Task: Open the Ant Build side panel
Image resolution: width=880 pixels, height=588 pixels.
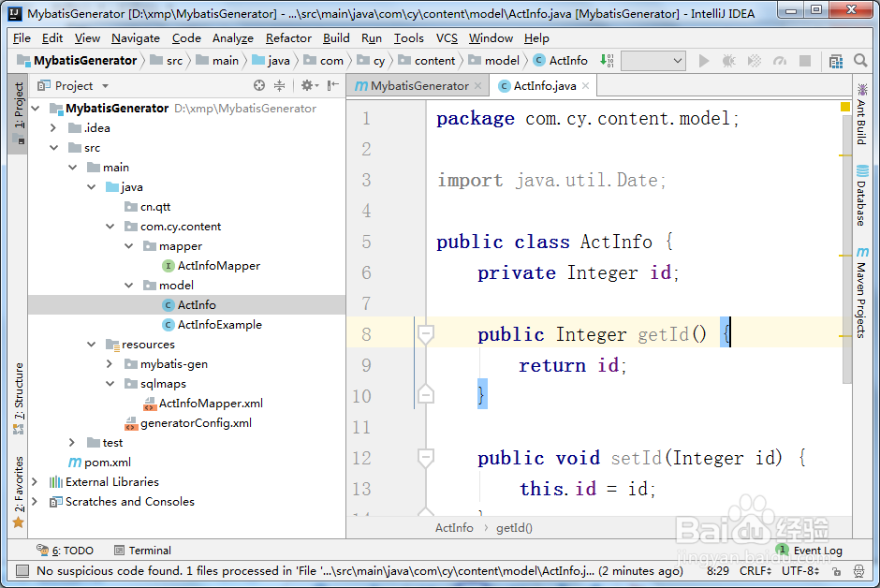Action: [861, 114]
